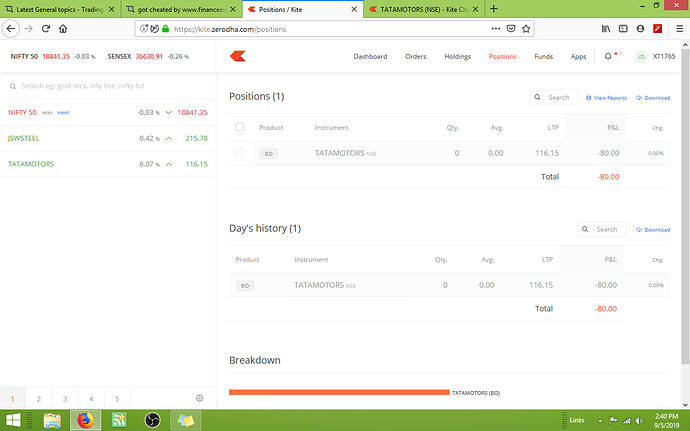Switch to TATAMOTORS (NSE) Kite Chart tab
690x431 pixels.
[424, 9]
